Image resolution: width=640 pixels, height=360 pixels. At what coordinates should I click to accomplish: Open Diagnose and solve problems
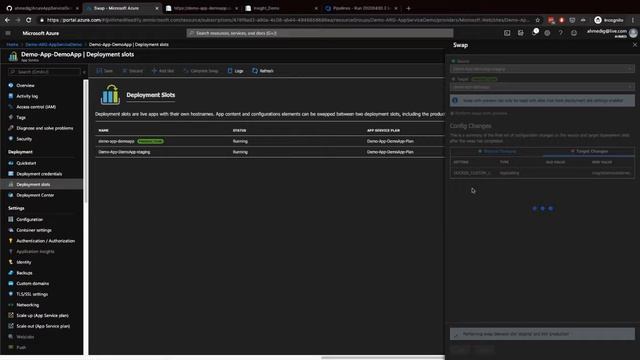pyautogui.click(x=44, y=128)
